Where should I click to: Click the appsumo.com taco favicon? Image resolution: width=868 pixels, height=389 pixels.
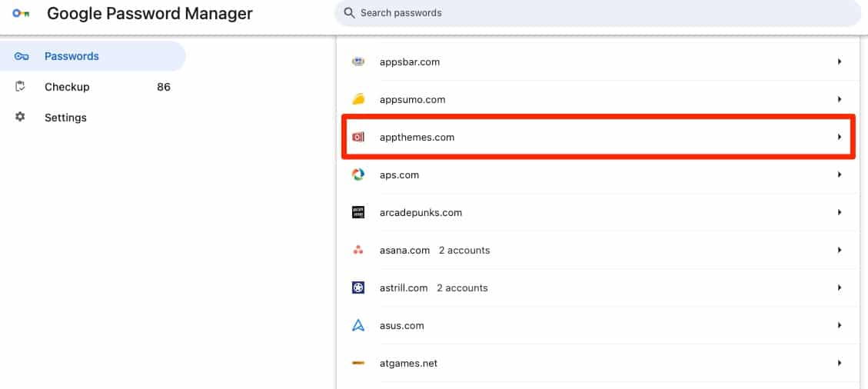point(358,100)
